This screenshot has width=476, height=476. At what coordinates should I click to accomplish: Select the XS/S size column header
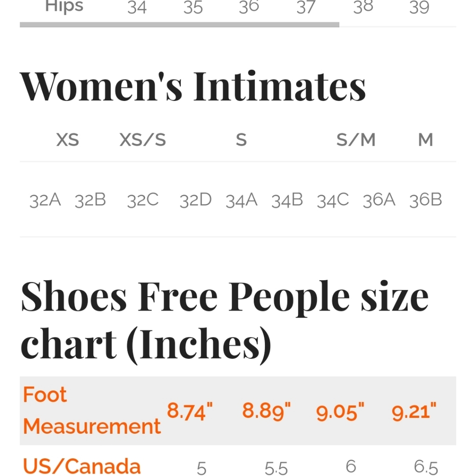(143, 140)
